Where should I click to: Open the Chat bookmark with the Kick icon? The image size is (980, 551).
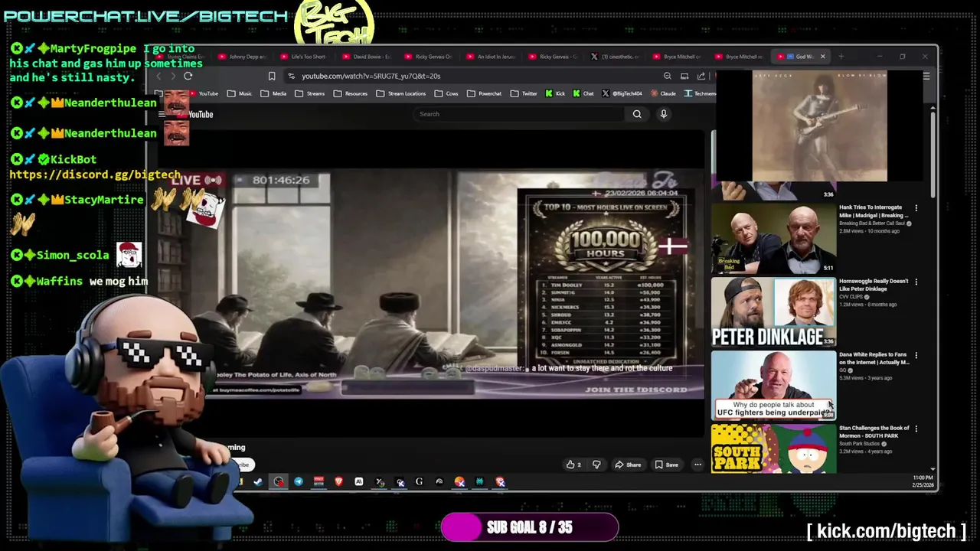click(x=583, y=93)
